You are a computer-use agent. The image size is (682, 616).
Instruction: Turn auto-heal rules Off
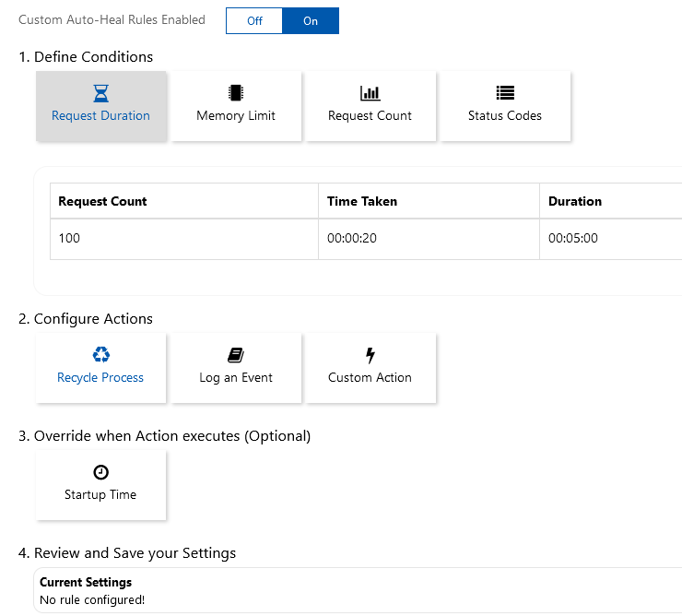pos(254,21)
